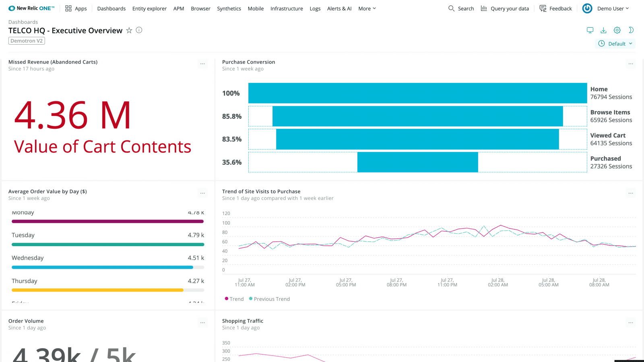Open Search with the magnifying glass icon

coord(451,8)
